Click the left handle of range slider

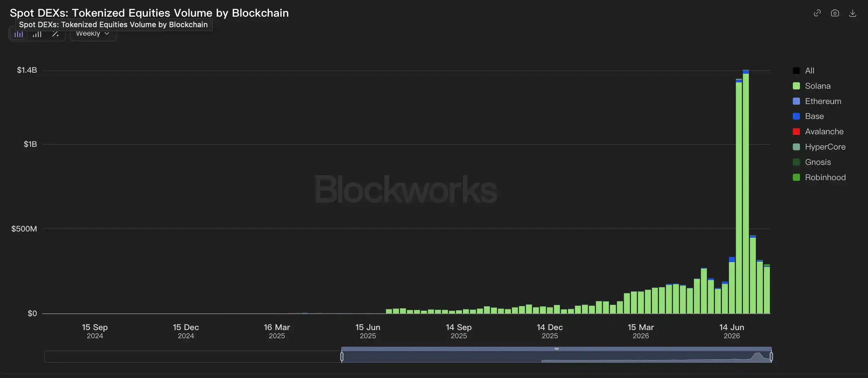pos(342,357)
